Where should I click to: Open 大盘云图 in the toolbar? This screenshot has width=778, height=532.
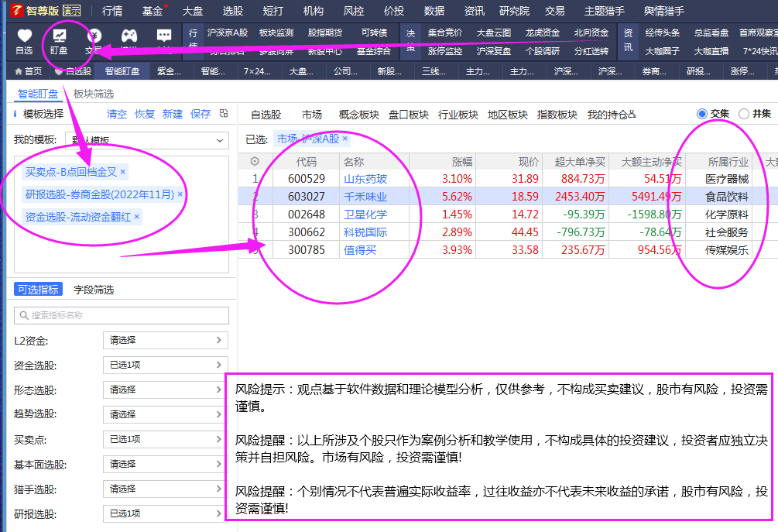494,33
